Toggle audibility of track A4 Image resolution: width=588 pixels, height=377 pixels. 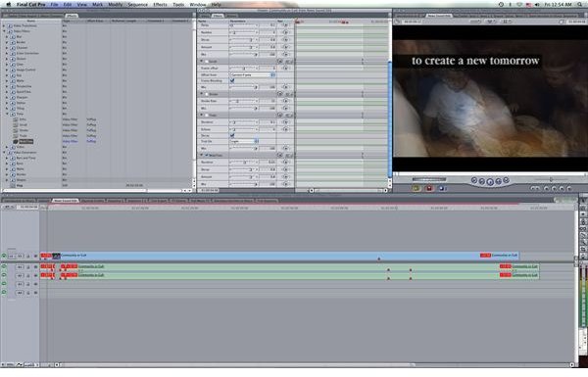click(x=4, y=292)
